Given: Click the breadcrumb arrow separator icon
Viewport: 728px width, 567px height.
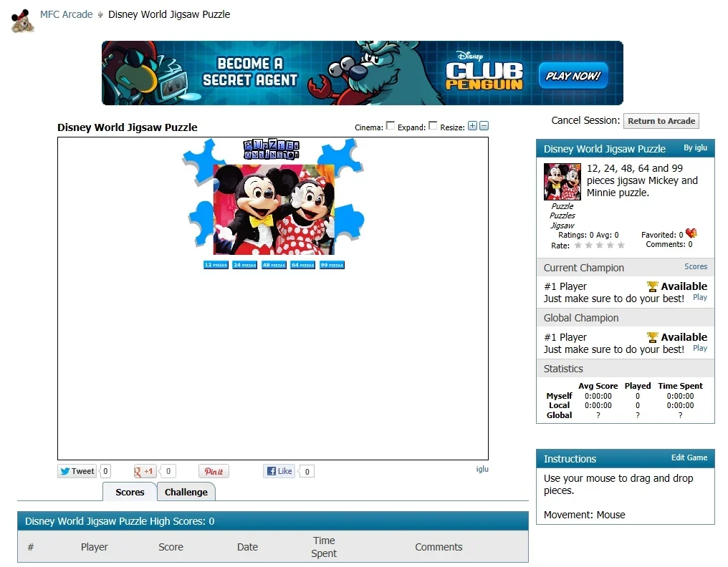Looking at the screenshot, I should pos(100,15).
